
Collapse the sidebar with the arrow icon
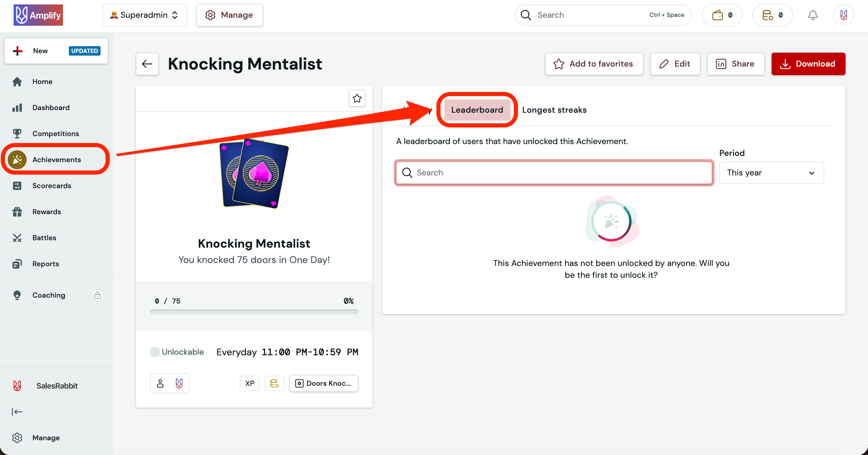click(x=17, y=412)
